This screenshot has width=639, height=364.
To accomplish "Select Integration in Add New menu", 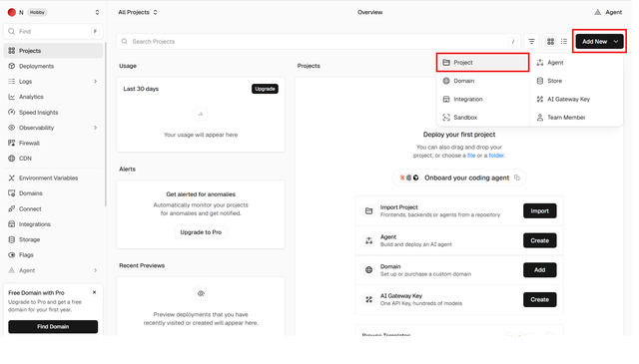I will [483, 99].
